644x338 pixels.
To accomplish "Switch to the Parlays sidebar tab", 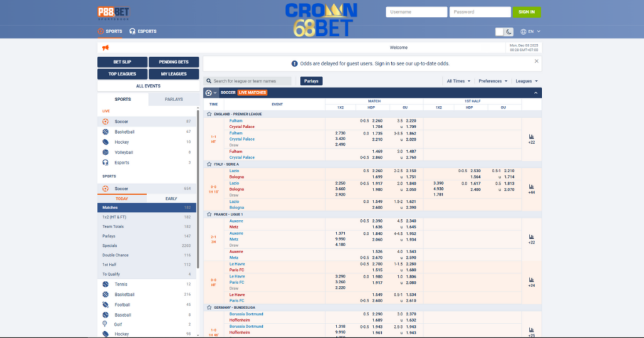I will click(174, 99).
